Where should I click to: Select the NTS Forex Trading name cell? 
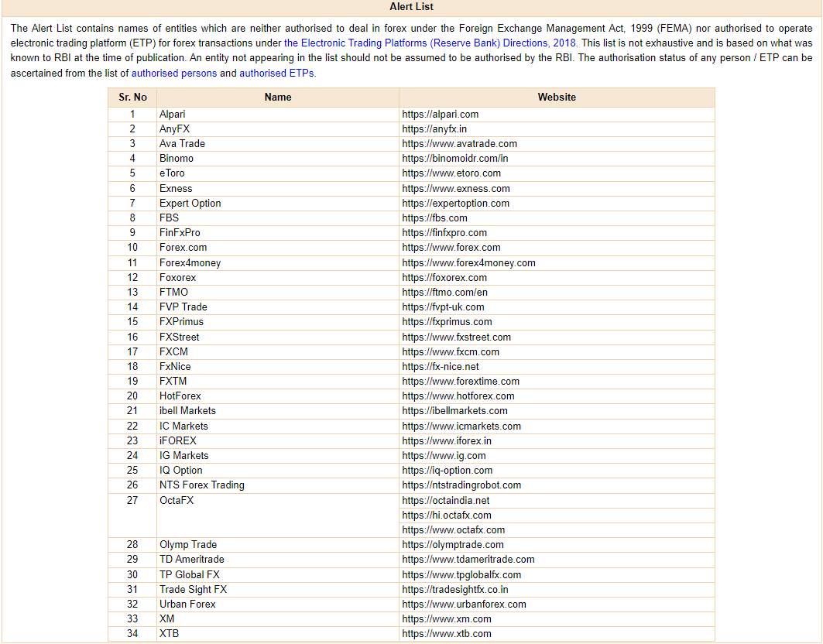click(278, 485)
